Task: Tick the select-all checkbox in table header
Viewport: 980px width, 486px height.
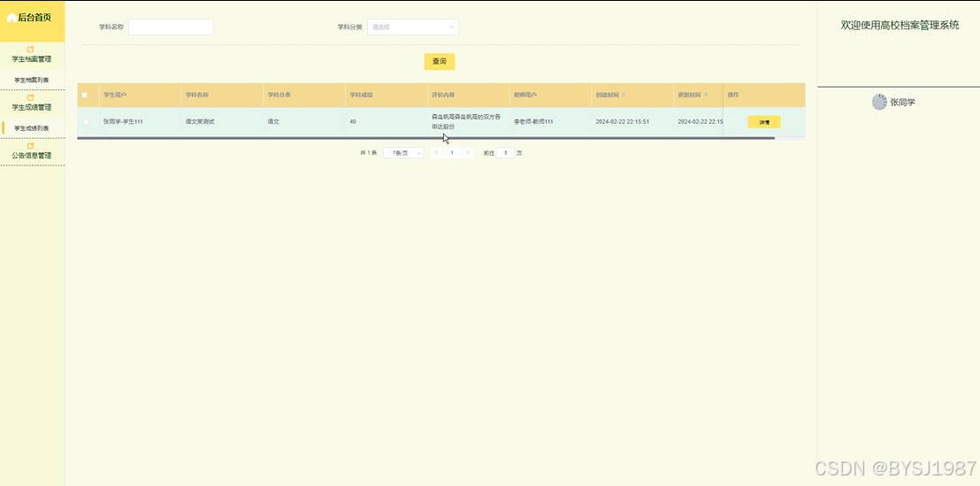Action: pos(85,95)
